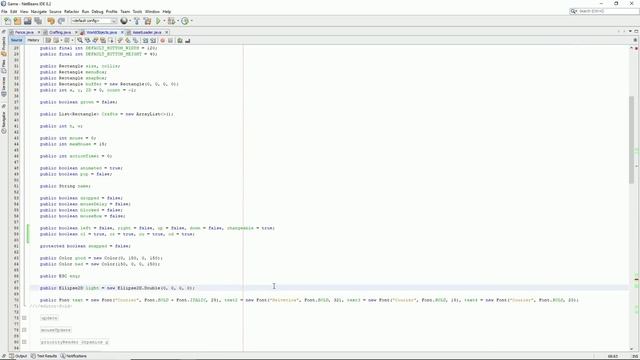
Task: Open the Projects side panel
Action: 4,46
